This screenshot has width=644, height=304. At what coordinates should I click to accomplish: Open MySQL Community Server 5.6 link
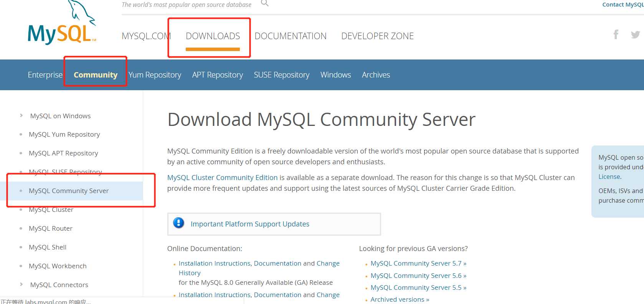tap(418, 276)
